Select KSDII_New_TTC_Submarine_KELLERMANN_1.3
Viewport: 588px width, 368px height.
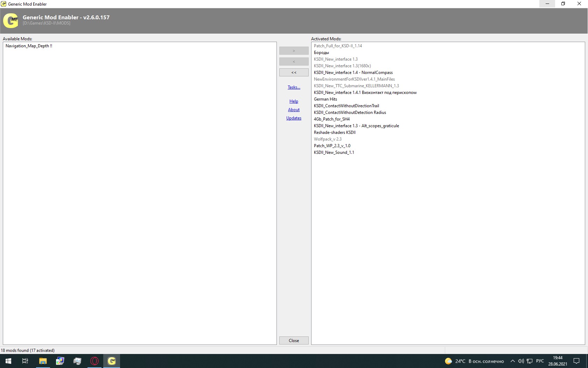(356, 86)
